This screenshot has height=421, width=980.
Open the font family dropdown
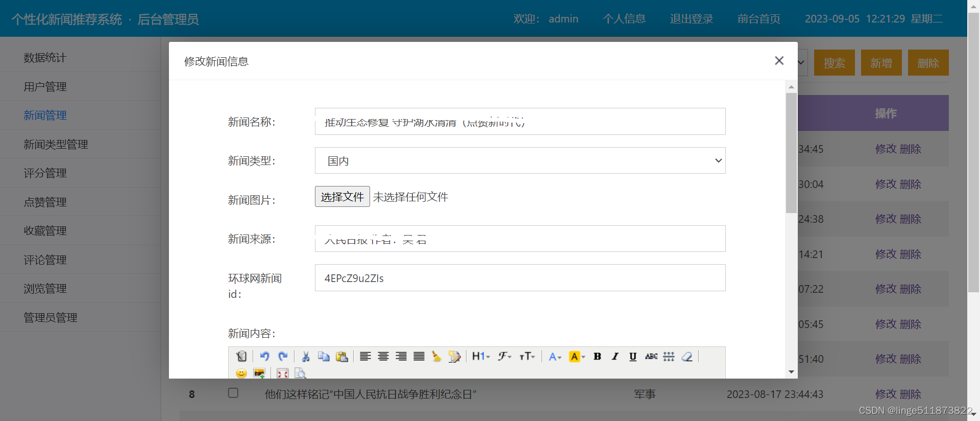[x=505, y=356]
